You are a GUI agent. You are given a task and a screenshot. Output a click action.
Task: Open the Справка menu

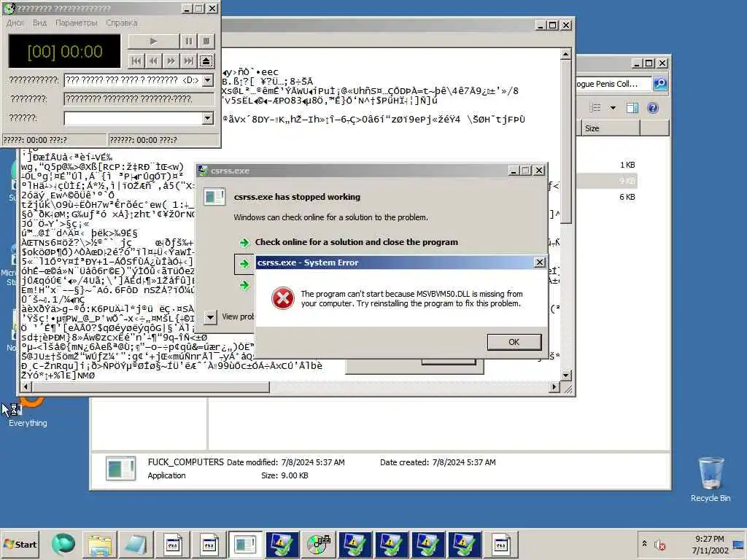(x=122, y=23)
